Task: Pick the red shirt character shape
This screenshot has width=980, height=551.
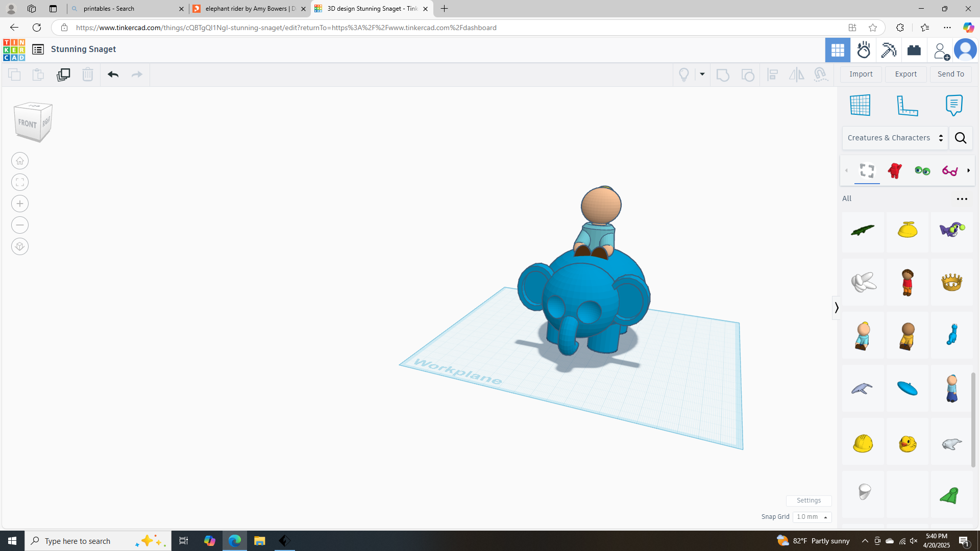Action: [x=908, y=282]
